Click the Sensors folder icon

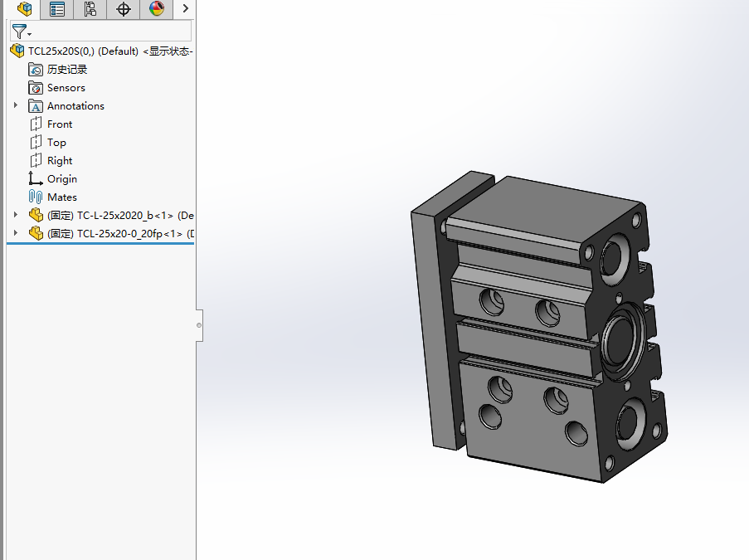(36, 88)
